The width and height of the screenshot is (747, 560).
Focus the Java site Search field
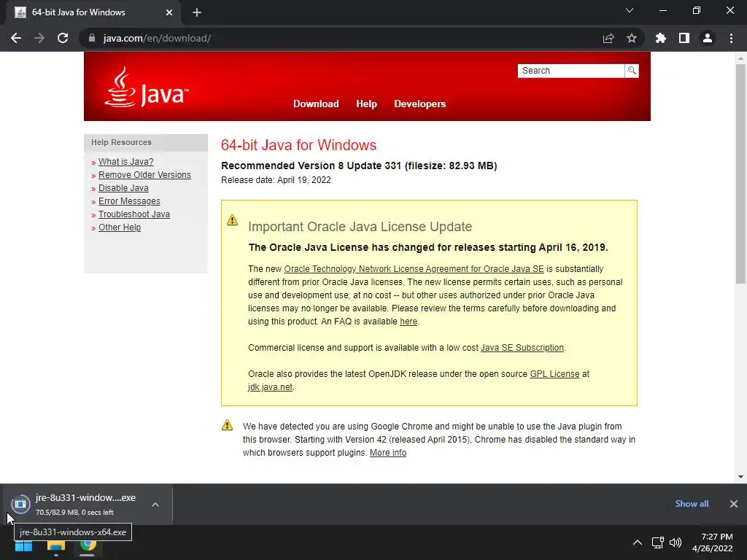coord(570,71)
